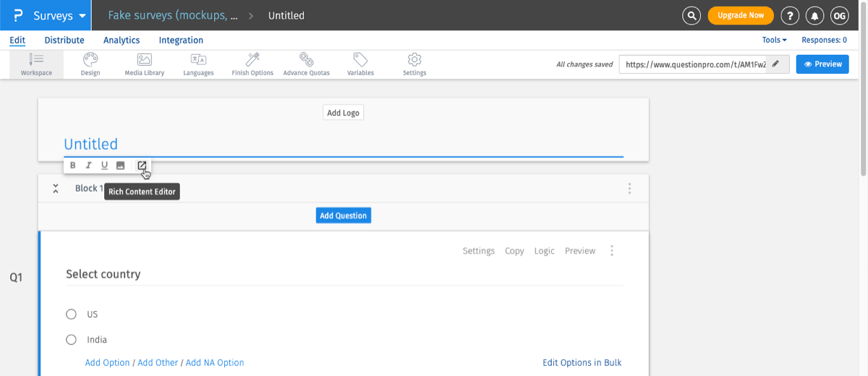Switch to the Analytics tab

122,40
